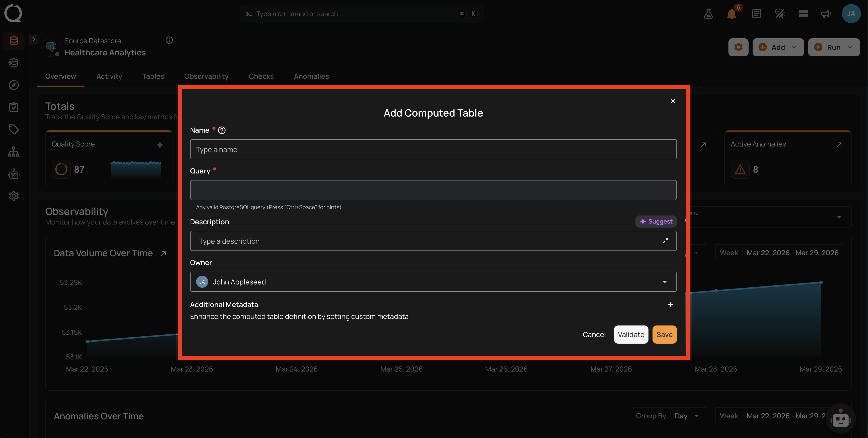
Task: Open the enrichment datastores sidebar icon
Action: pyautogui.click(x=14, y=63)
